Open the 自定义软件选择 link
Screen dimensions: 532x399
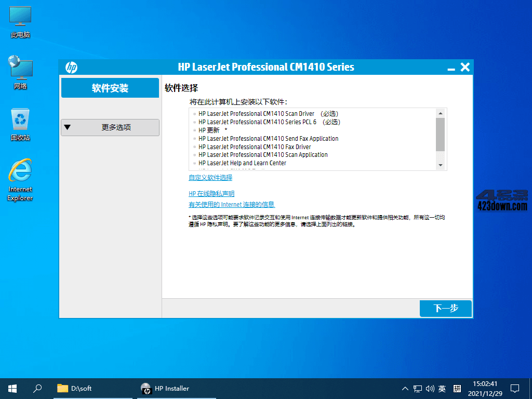pos(210,177)
